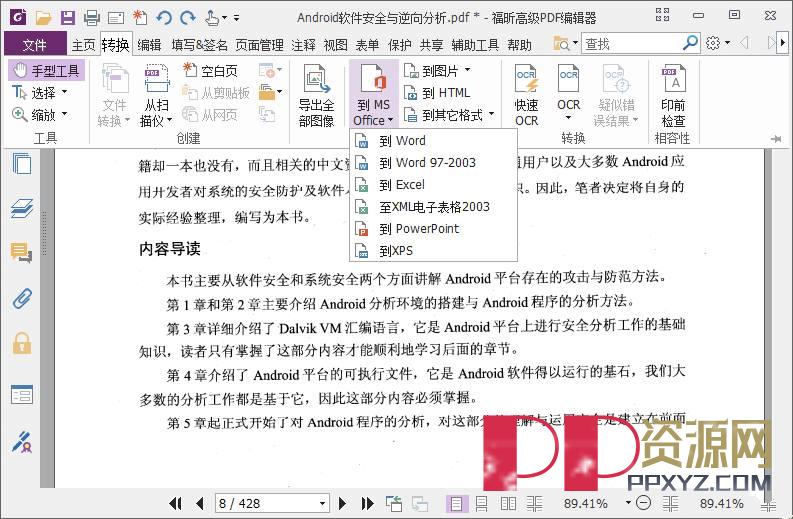The image size is (793, 519).
Task: Open digital signatures panel
Action: click(x=22, y=442)
